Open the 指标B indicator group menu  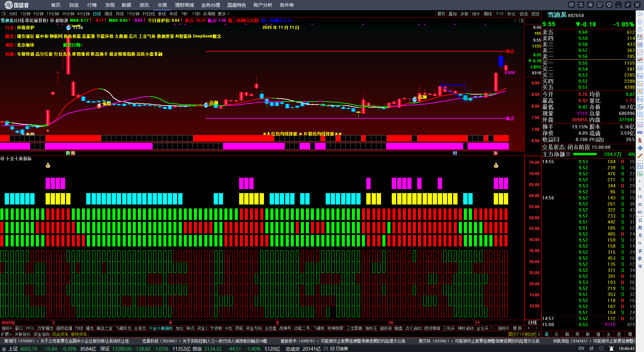click(503, 328)
